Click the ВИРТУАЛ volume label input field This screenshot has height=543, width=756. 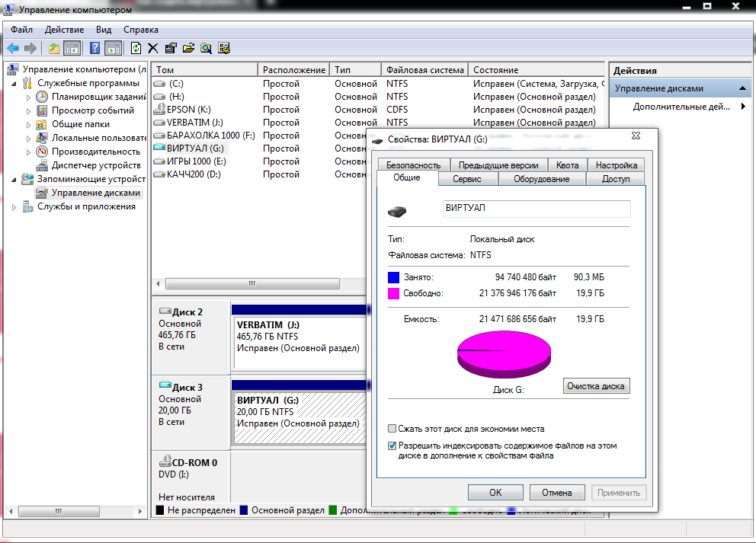[x=537, y=208]
